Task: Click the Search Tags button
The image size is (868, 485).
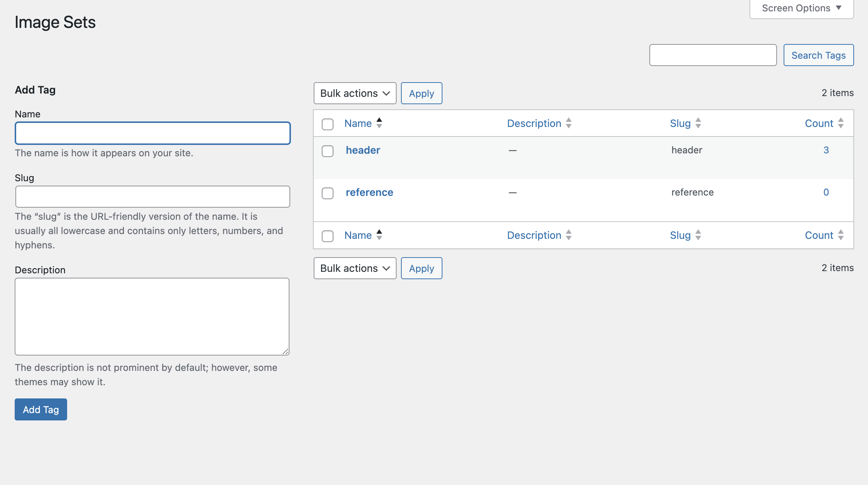Action: click(x=818, y=55)
